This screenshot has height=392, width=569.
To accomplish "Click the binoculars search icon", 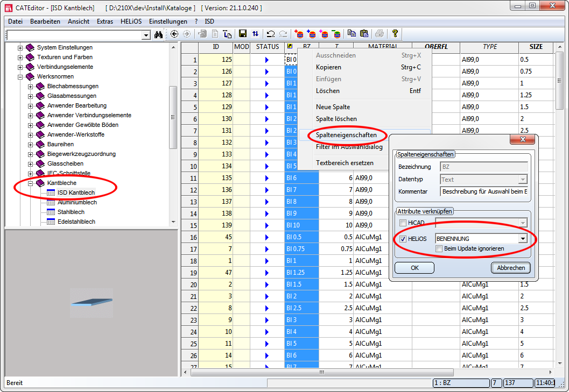I will [158, 34].
